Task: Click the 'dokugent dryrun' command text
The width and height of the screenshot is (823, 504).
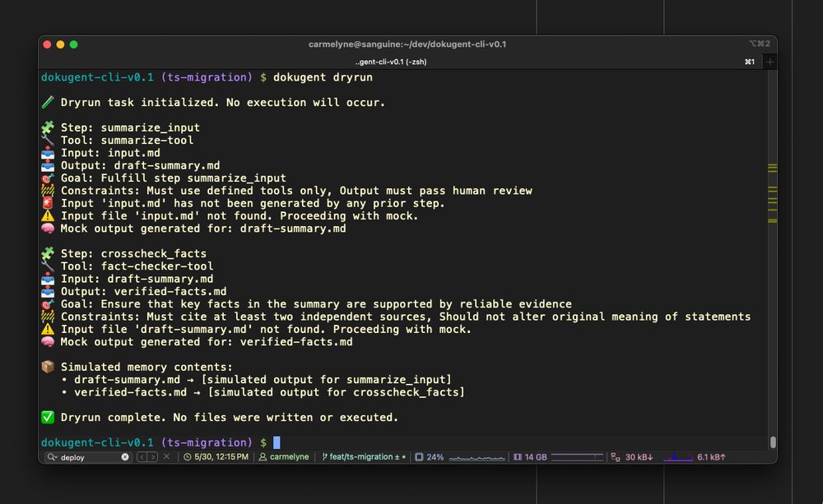Action: 323,77
